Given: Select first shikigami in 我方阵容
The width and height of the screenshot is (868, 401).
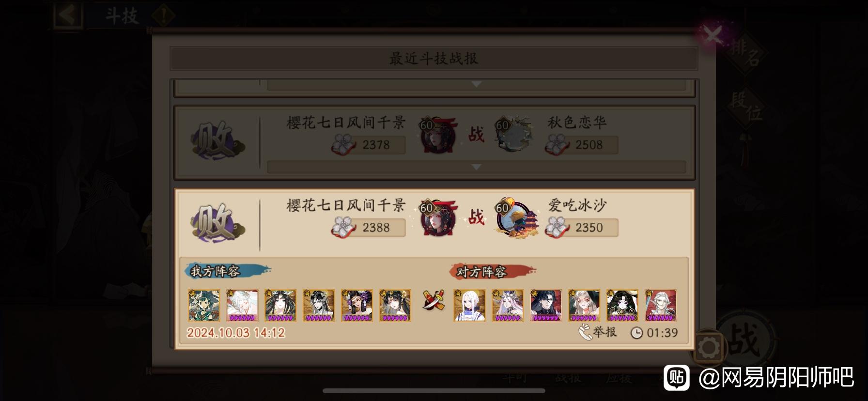Looking at the screenshot, I should click(204, 306).
